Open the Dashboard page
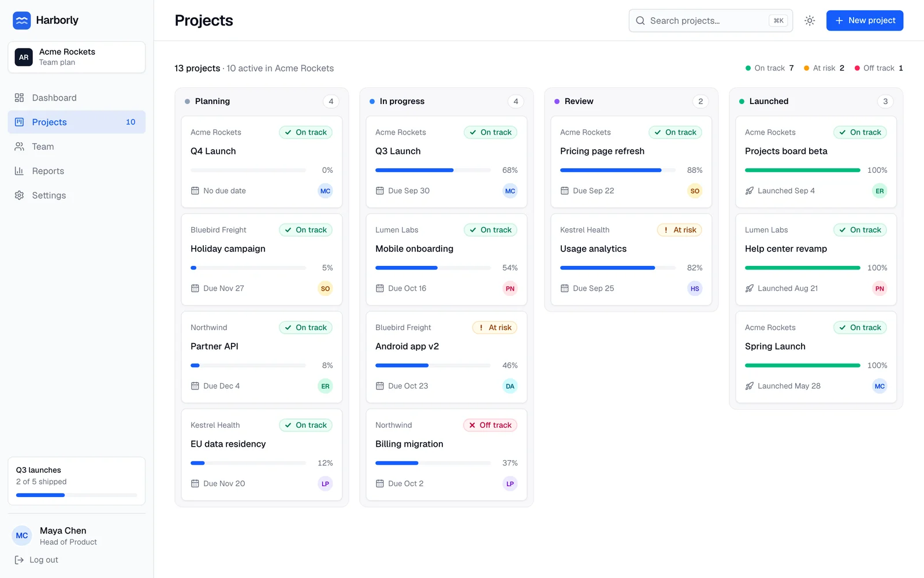The image size is (924, 578). coord(77,98)
